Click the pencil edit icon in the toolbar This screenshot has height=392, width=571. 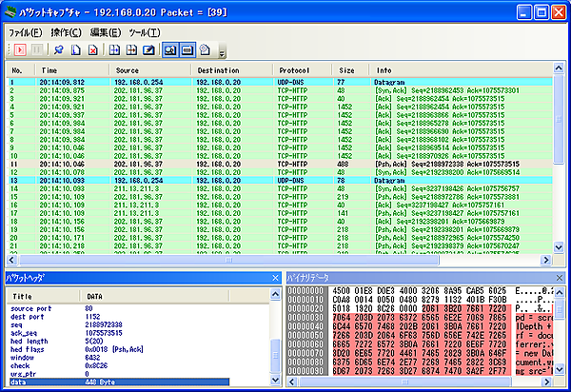[149, 49]
